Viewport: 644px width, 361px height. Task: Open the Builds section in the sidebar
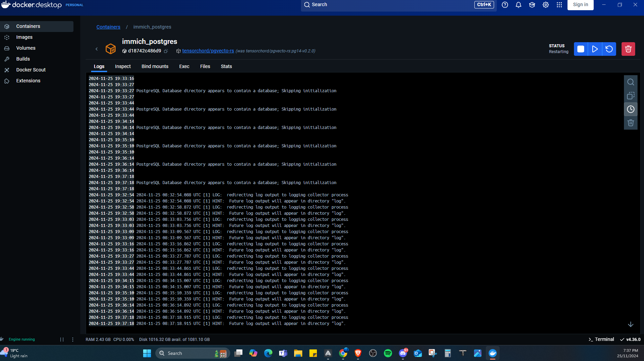click(x=37, y=59)
